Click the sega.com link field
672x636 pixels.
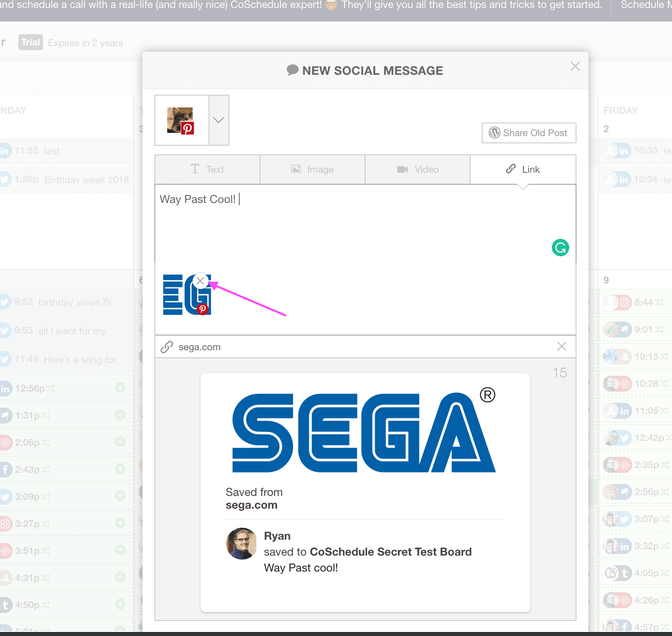click(365, 347)
